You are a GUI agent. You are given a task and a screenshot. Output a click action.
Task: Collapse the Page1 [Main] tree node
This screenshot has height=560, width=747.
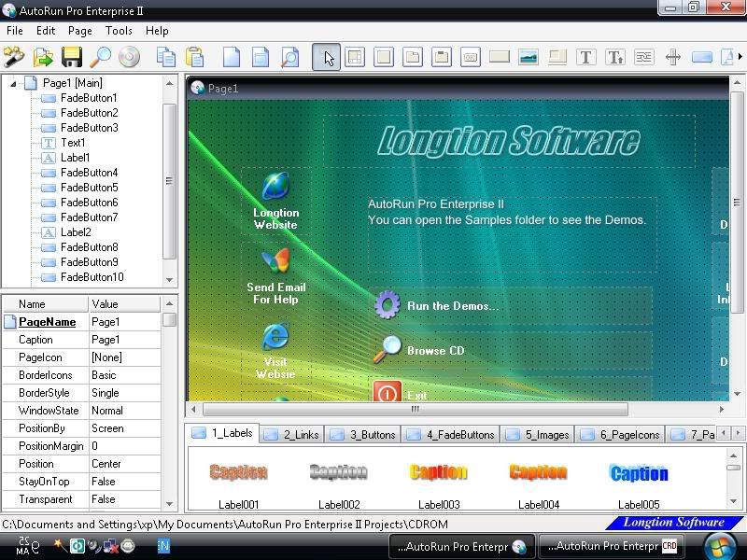tap(13, 84)
